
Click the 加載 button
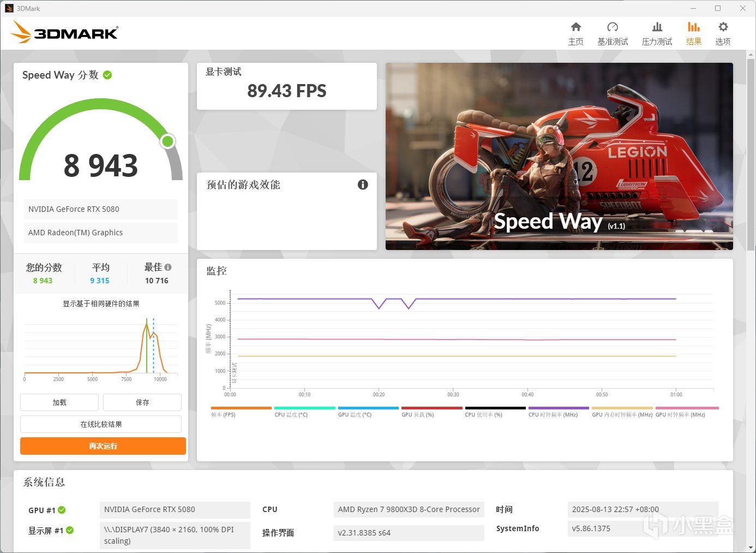(x=59, y=402)
